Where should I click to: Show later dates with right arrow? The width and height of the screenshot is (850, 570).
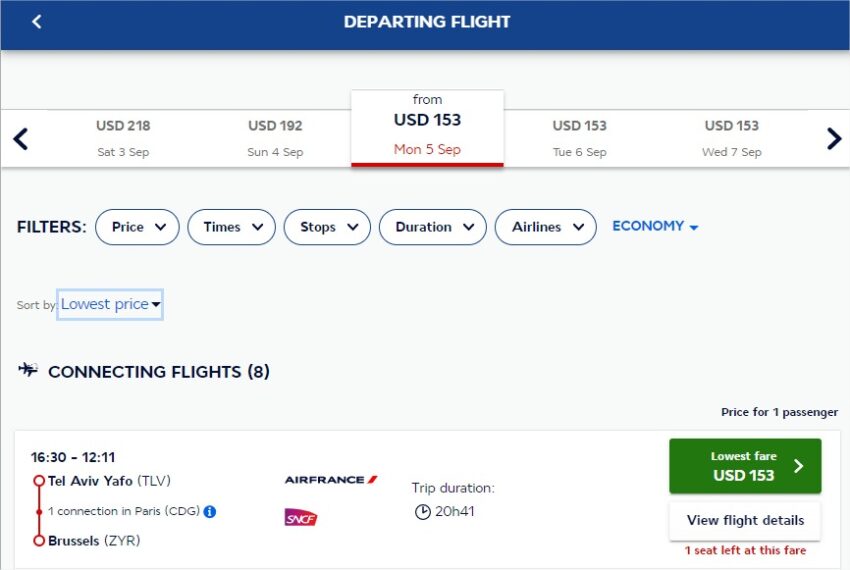click(834, 139)
